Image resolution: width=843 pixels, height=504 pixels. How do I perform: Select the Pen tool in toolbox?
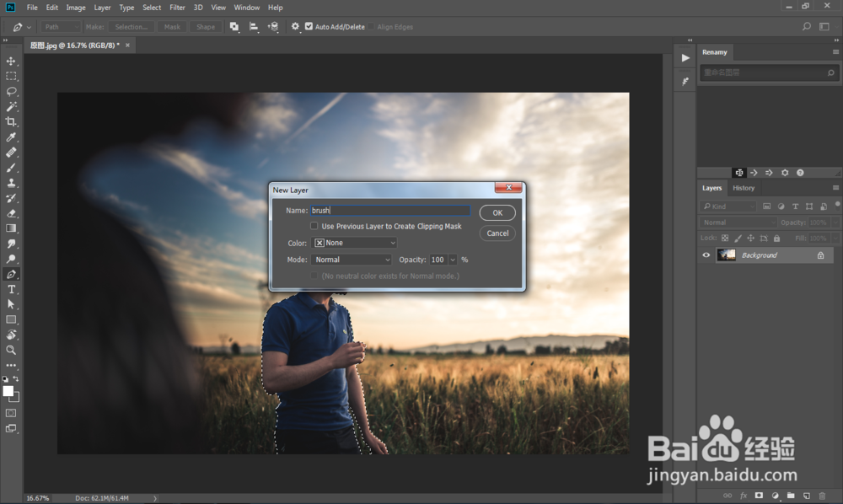(x=11, y=274)
